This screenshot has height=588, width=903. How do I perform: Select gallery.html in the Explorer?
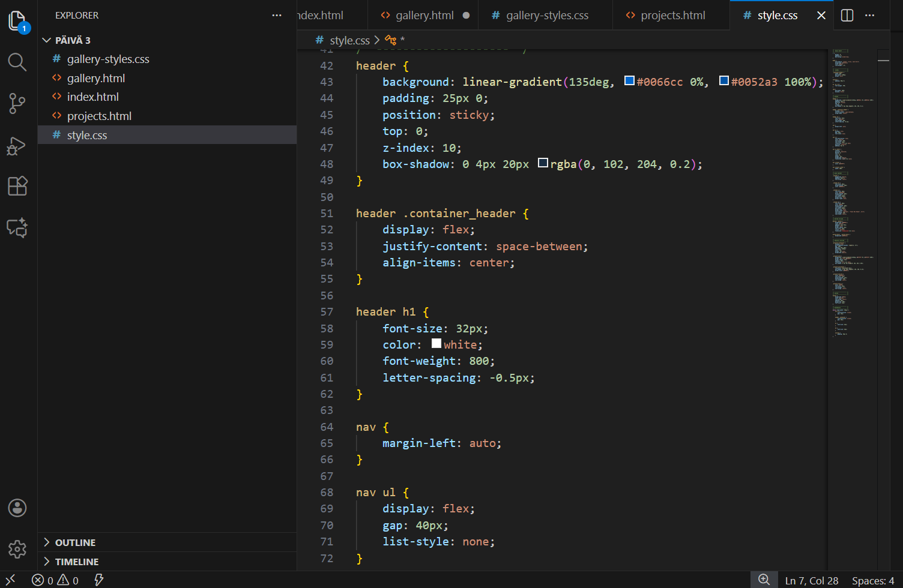pyautogui.click(x=94, y=77)
